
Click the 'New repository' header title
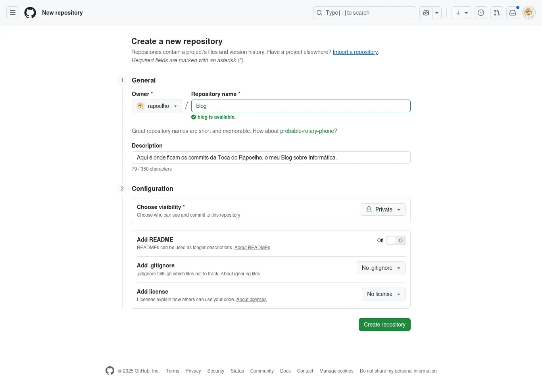coord(62,13)
